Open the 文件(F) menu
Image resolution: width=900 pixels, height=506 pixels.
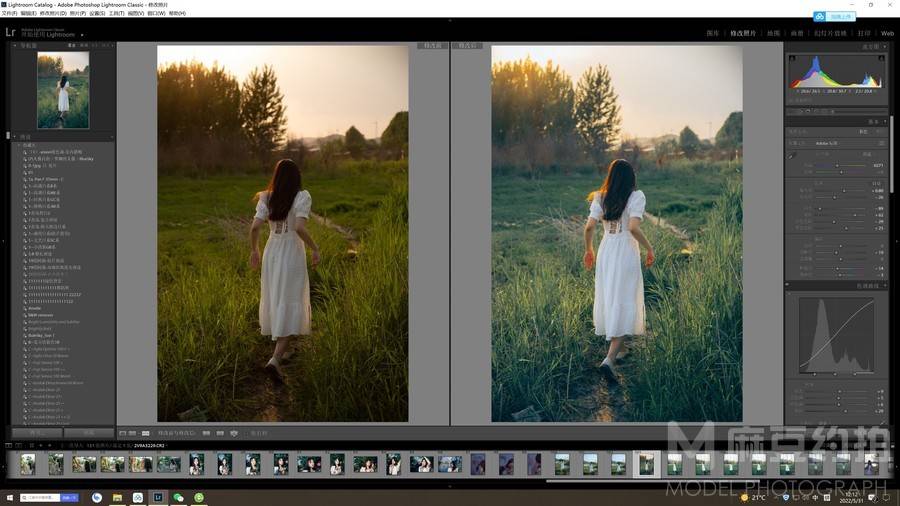pyautogui.click(x=9, y=13)
